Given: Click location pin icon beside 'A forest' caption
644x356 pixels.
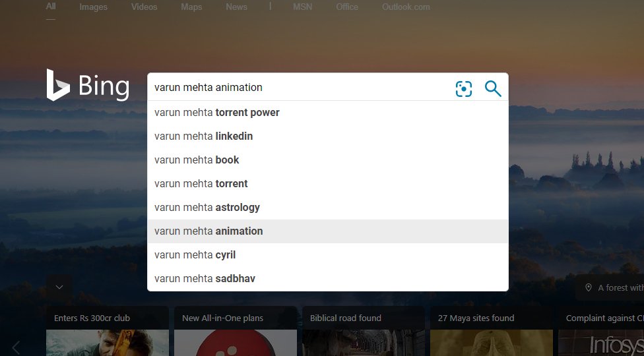Looking at the screenshot, I should [x=588, y=287].
